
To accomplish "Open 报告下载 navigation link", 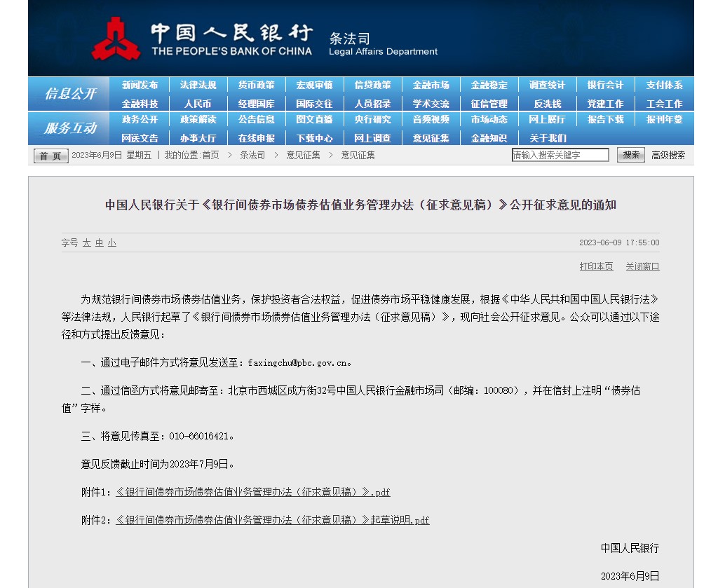I will pyautogui.click(x=605, y=119).
